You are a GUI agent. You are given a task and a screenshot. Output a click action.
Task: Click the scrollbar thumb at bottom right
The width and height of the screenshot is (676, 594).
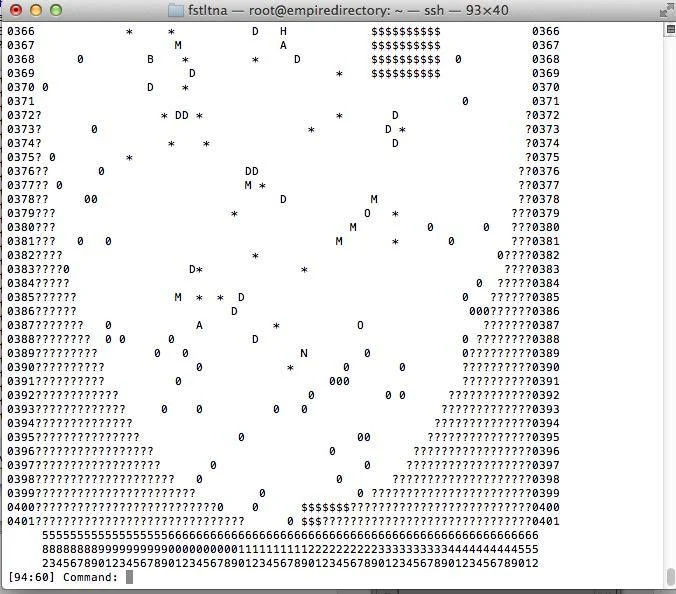670,576
